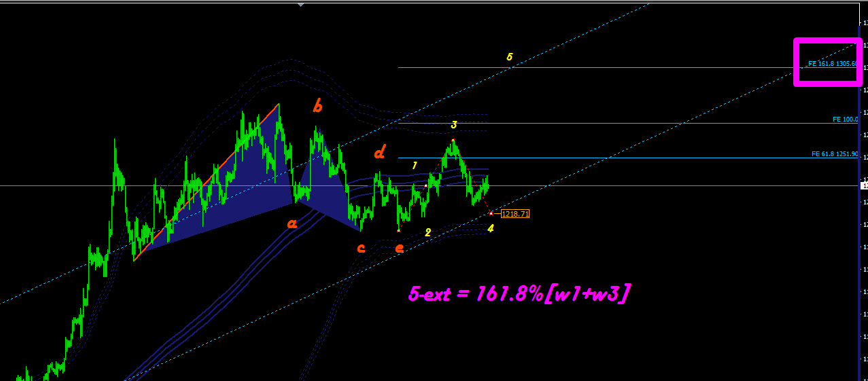Screen dimensions: 868x381
Task: Select the yellow wave label '1'
Action: coord(415,165)
